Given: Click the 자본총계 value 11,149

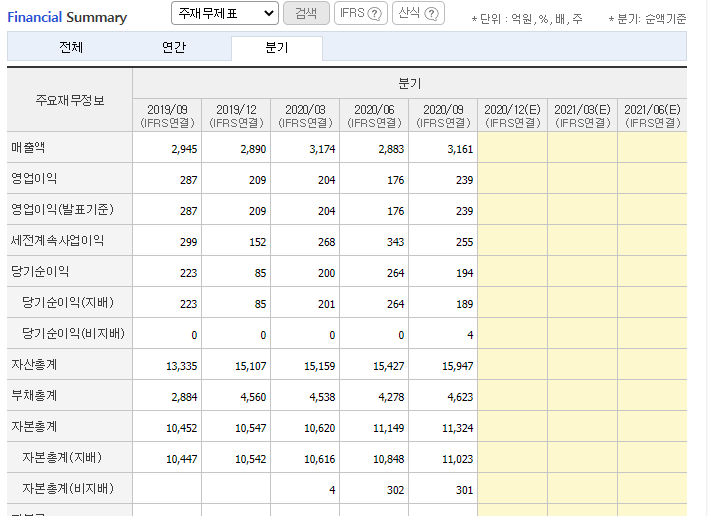Looking at the screenshot, I should 388,428.
